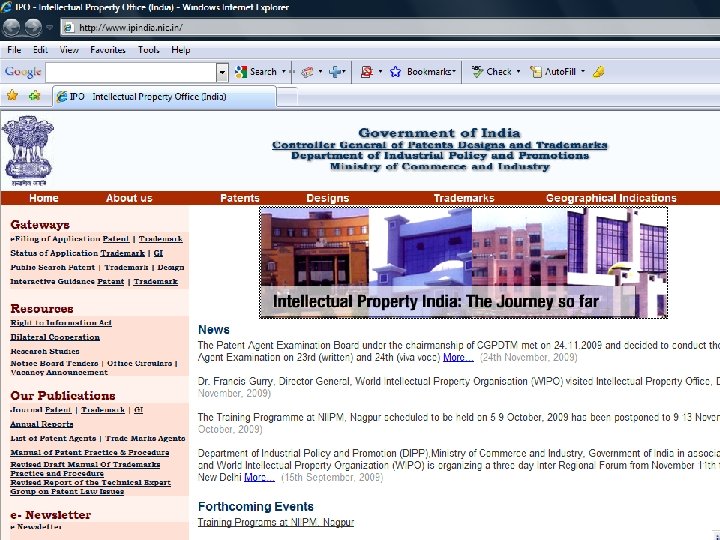720x540 pixels.
Task: Open the View menu
Action: tap(69, 50)
